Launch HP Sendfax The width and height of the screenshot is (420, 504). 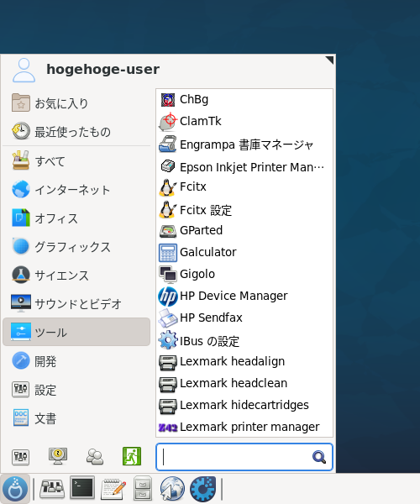tap(244, 318)
